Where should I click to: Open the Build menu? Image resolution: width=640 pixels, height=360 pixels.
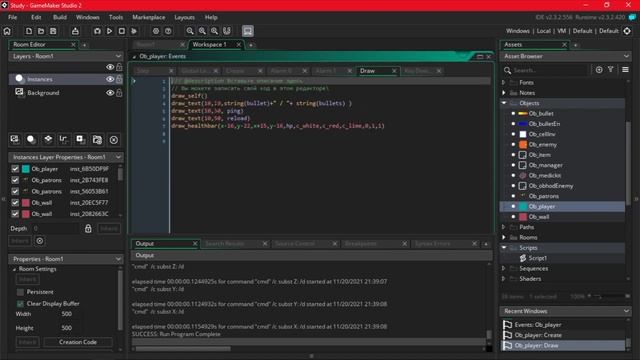pos(60,17)
